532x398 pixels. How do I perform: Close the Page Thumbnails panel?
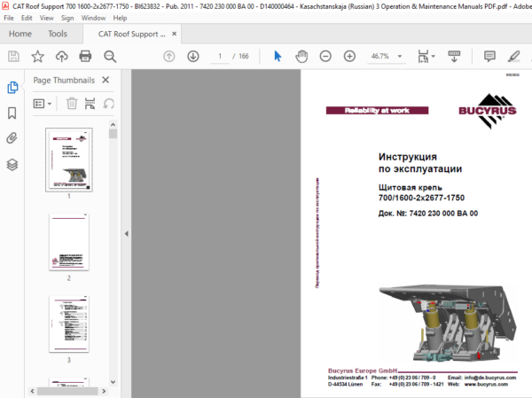(x=106, y=80)
